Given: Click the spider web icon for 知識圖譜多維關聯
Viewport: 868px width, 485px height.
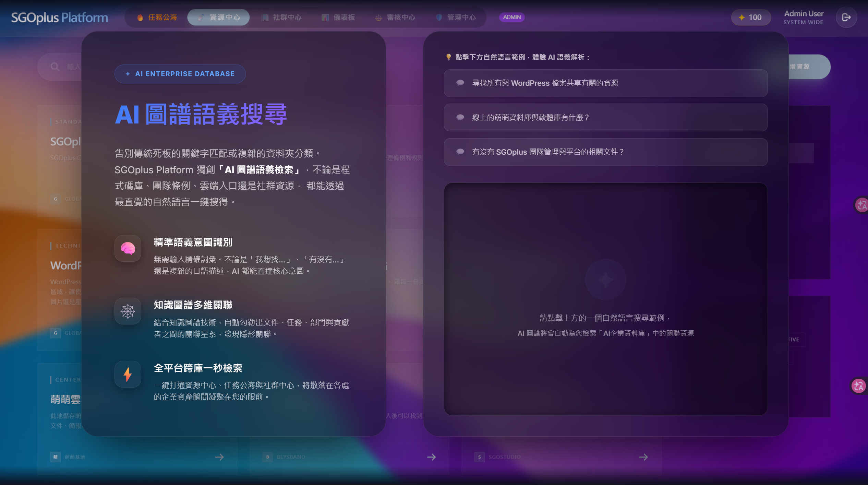Looking at the screenshot, I should pos(128,311).
